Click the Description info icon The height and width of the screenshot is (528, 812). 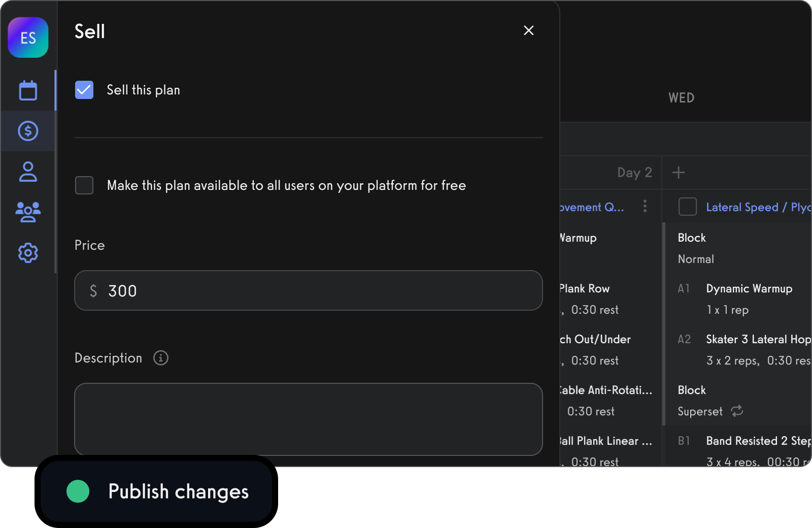[161, 358]
